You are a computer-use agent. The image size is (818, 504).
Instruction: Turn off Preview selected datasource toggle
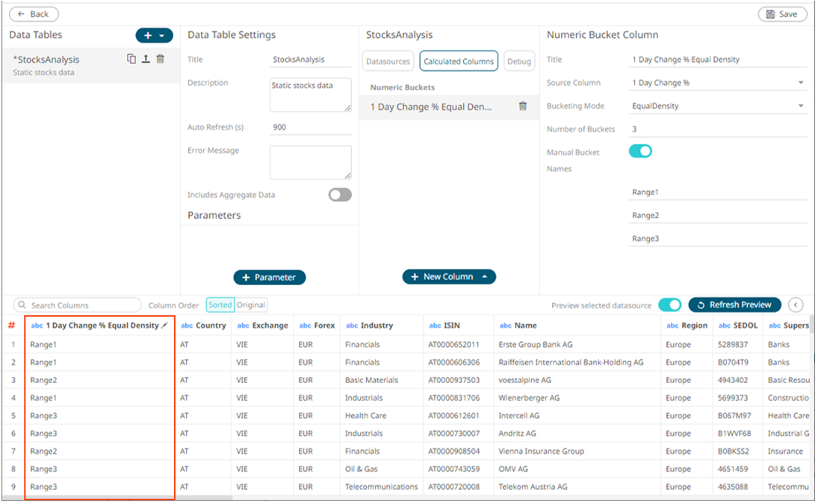point(669,305)
